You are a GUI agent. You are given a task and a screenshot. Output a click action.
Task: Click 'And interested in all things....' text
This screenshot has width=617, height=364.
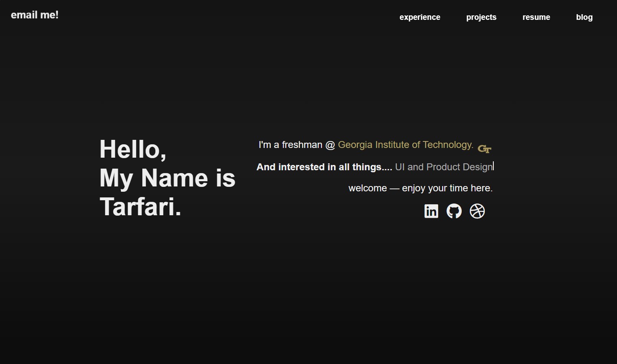(324, 167)
